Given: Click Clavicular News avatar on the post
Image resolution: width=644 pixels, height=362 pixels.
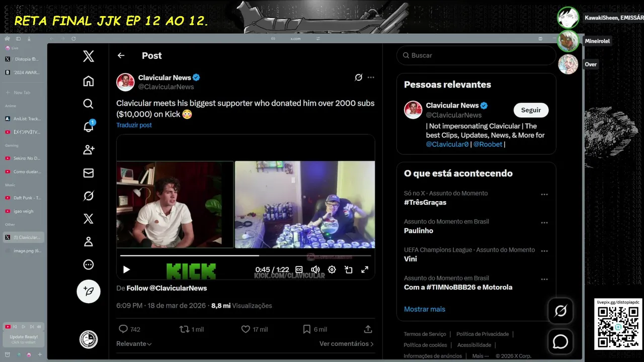Looking at the screenshot, I should click(x=125, y=82).
